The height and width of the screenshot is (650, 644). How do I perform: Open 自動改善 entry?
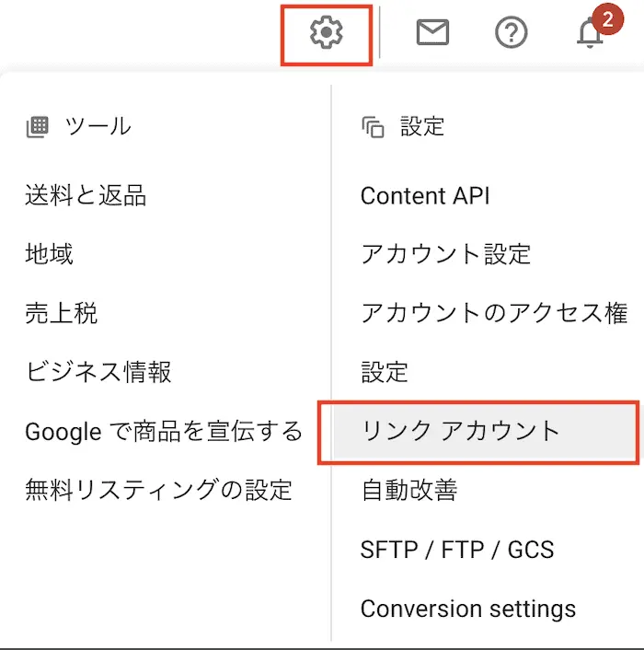pyautogui.click(x=409, y=490)
